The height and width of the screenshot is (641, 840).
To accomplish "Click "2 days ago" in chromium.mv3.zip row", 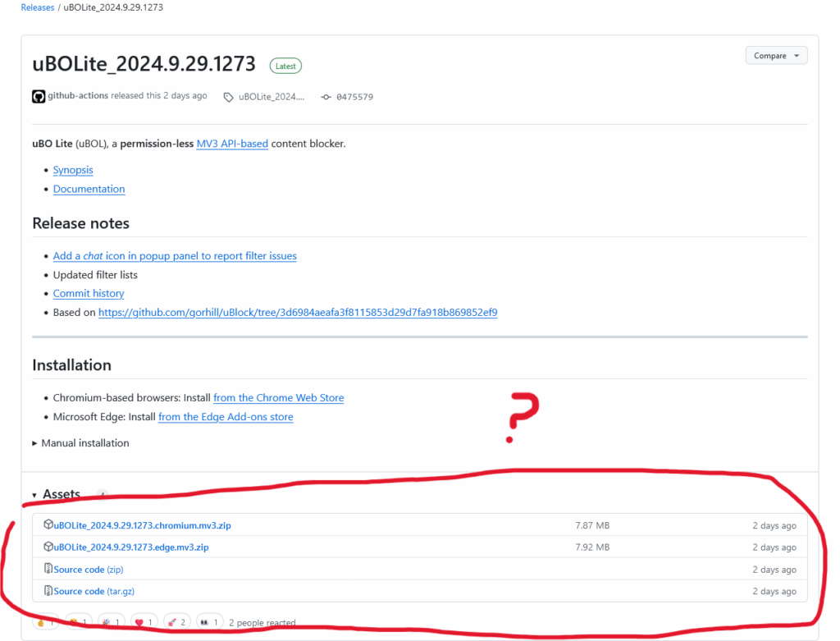I will click(x=774, y=525).
